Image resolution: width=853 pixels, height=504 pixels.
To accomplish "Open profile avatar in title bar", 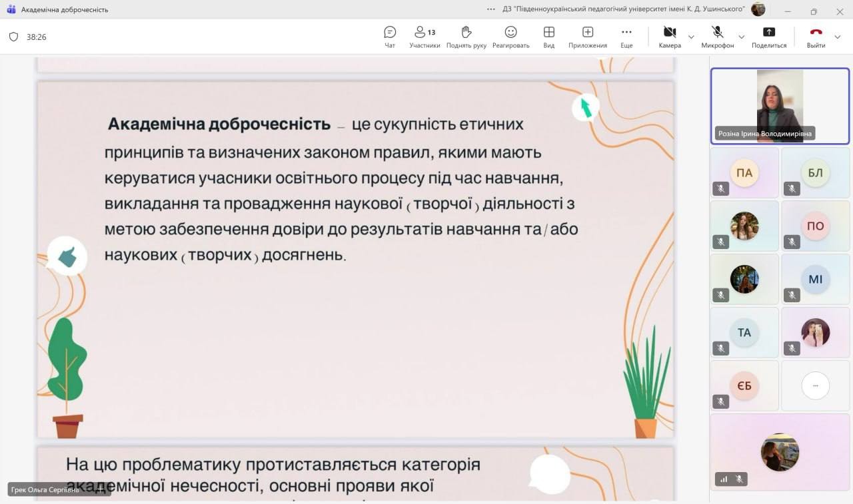I will pyautogui.click(x=758, y=9).
